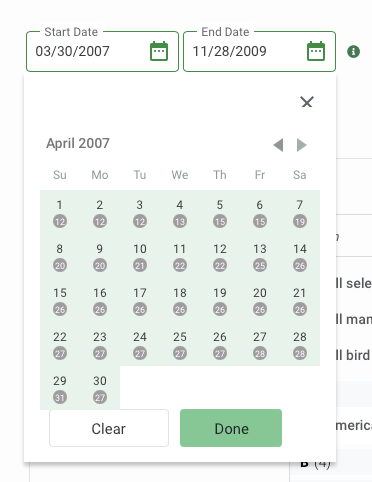Open the End Date calendar icon
Screen dimensions: 372x482
[316, 51]
